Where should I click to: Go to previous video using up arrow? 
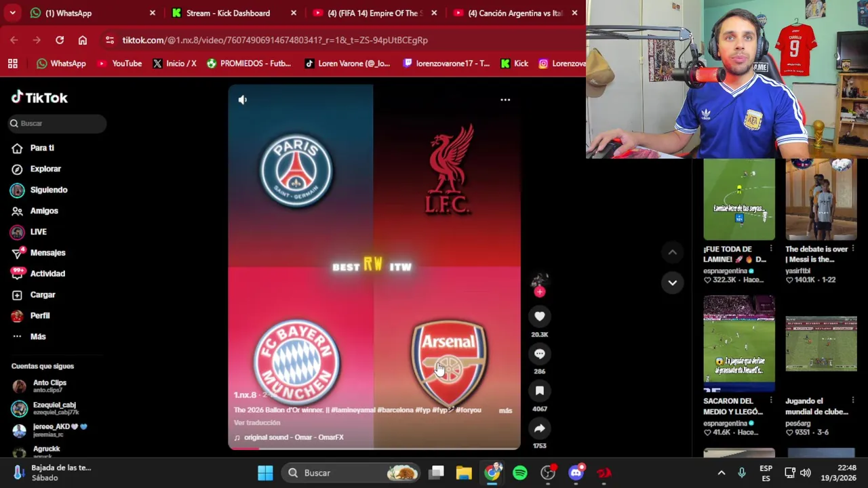673,252
